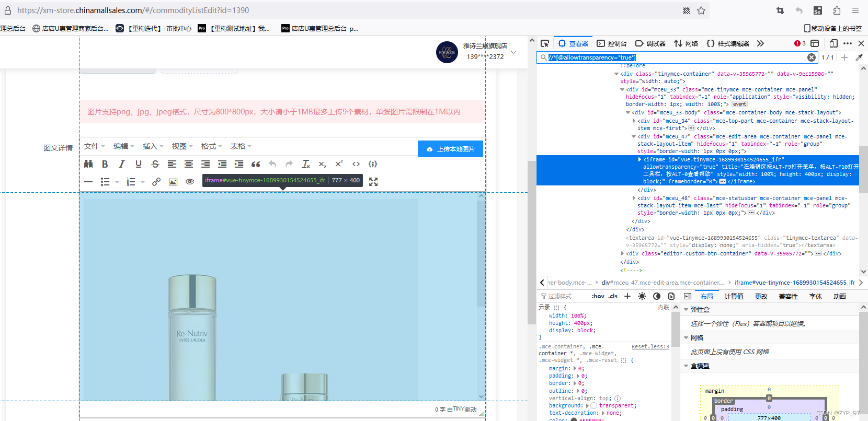Toggle bold formatting in editor toolbar

pyautogui.click(x=105, y=164)
